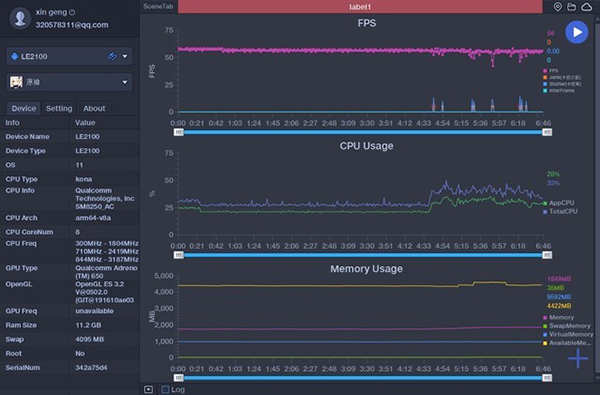
Task: Enable the Log checkbox
Action: tap(165, 390)
